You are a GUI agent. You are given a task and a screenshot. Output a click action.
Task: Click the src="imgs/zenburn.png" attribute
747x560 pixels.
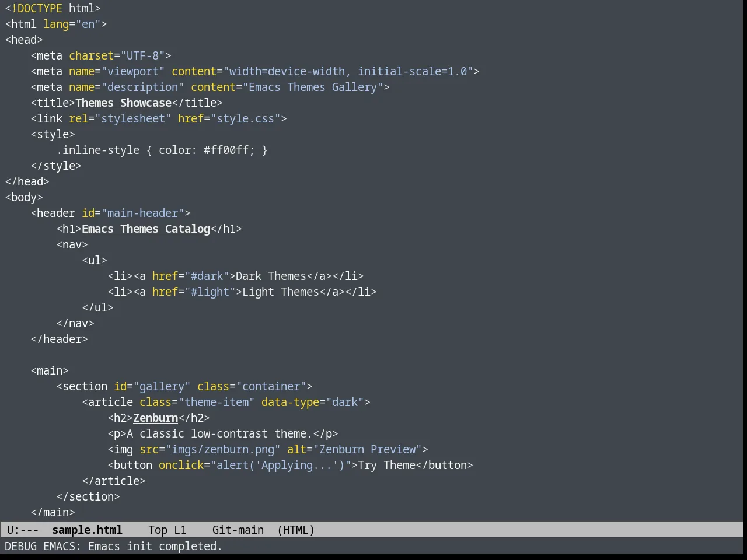(x=210, y=449)
